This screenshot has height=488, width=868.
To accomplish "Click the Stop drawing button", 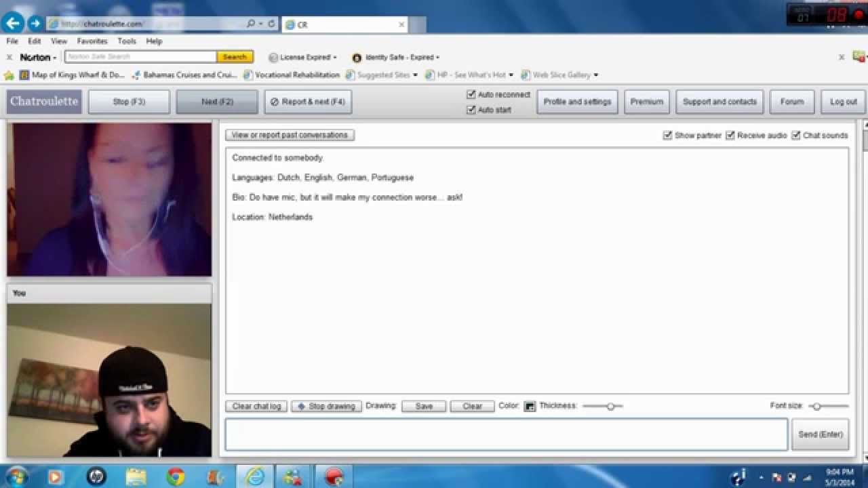I will [x=326, y=406].
